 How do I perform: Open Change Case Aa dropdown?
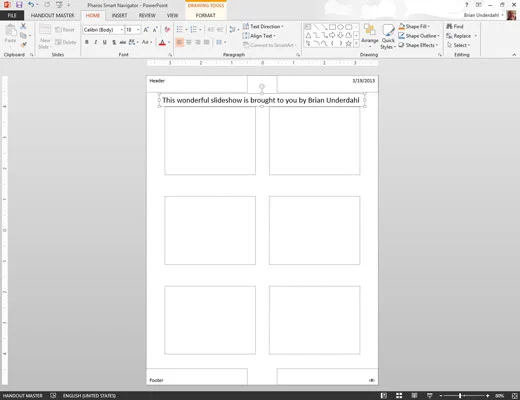point(147,42)
